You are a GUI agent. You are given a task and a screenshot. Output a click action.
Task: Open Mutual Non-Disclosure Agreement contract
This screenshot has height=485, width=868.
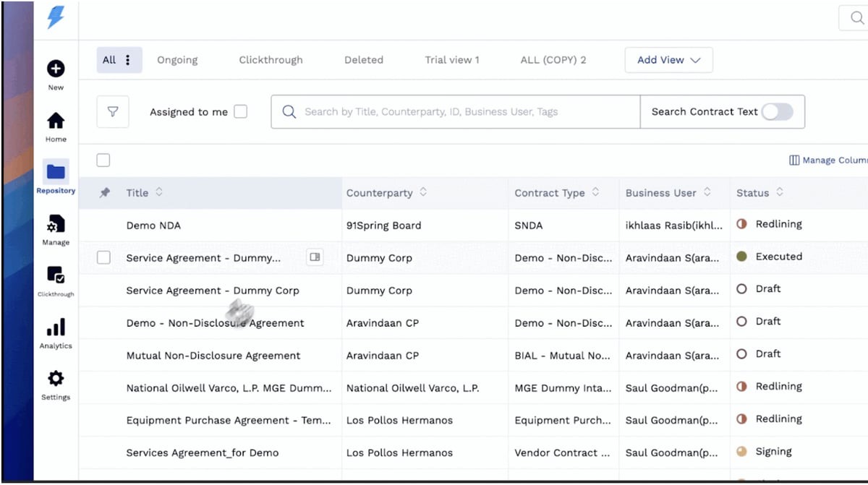[213, 356]
